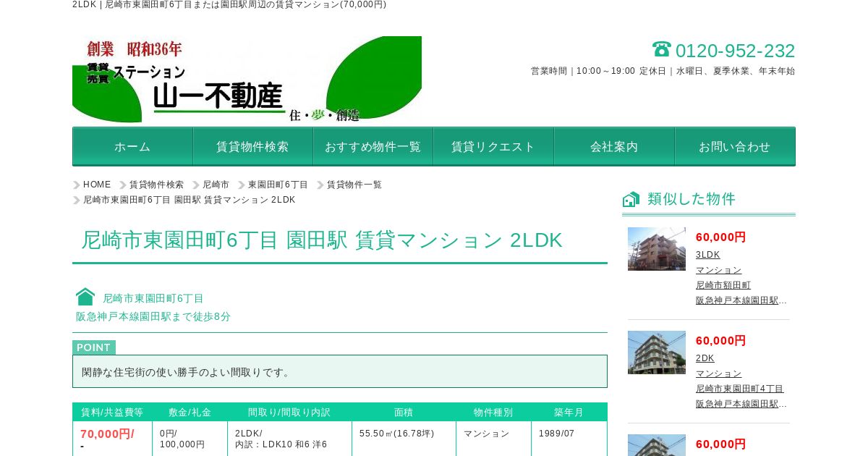The image size is (868, 456).
Task: Click the description 閑静な住宅街の使い勝手のよい間取りです。
Action: [187, 372]
